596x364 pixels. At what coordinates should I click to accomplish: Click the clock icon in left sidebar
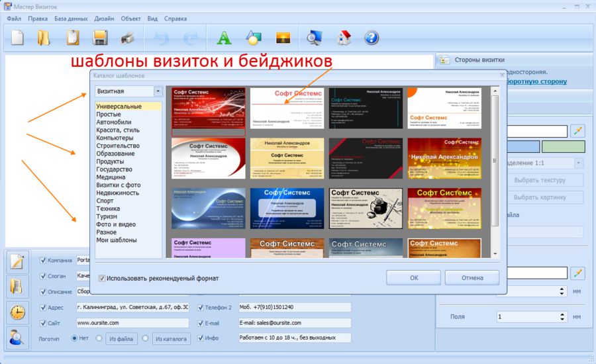click(x=17, y=312)
